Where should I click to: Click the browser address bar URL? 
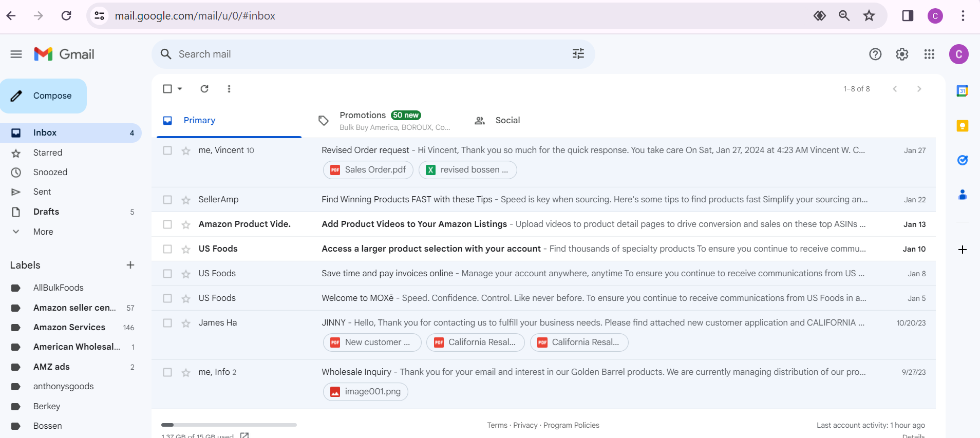(195, 16)
